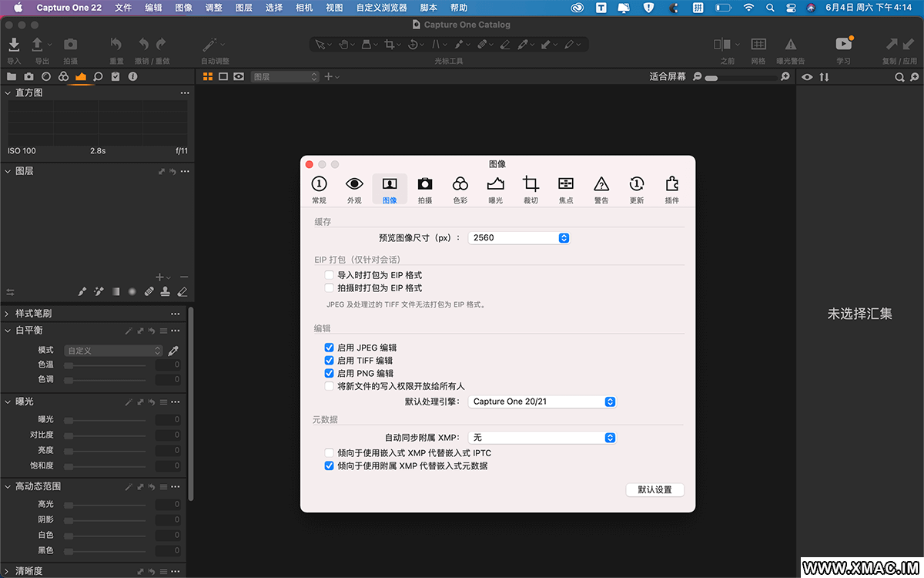Check 倾向于使用嵌入式 XMP 代替嵌入式 IPTC
The image size is (924, 578).
(x=330, y=453)
